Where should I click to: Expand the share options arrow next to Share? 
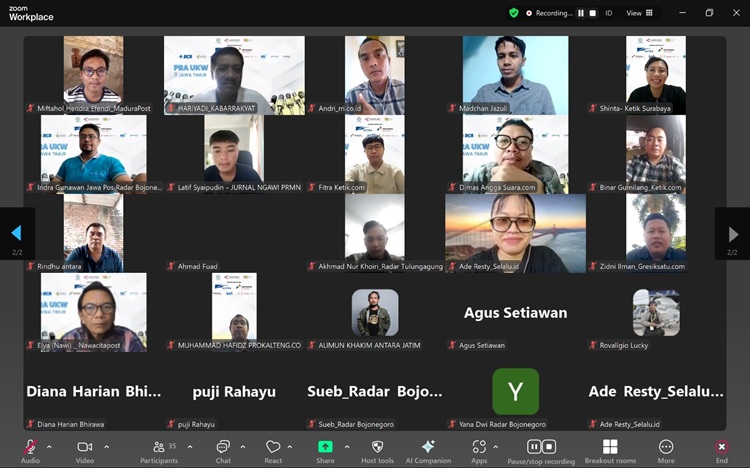[x=347, y=447]
